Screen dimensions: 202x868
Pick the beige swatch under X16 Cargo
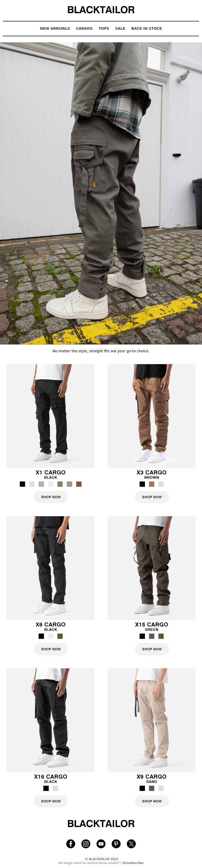click(55, 788)
